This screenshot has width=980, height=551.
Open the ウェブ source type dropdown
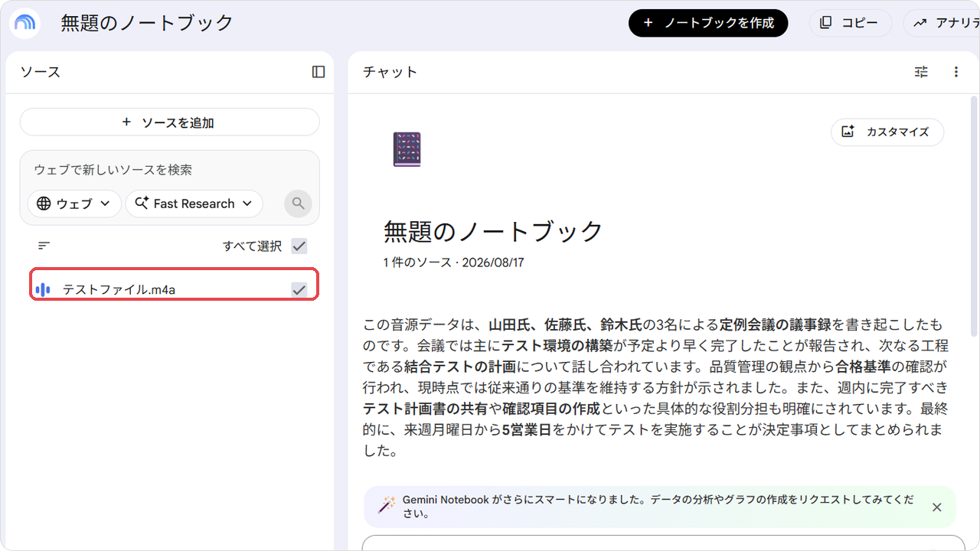coord(74,204)
